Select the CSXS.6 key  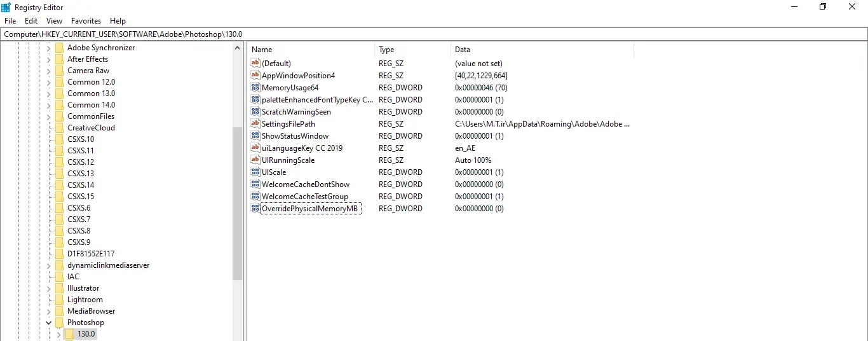[79, 208]
